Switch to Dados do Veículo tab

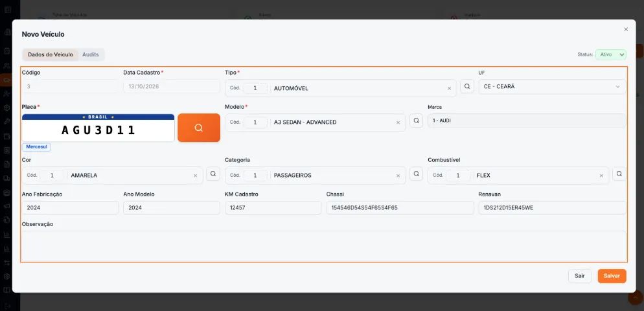(51, 54)
